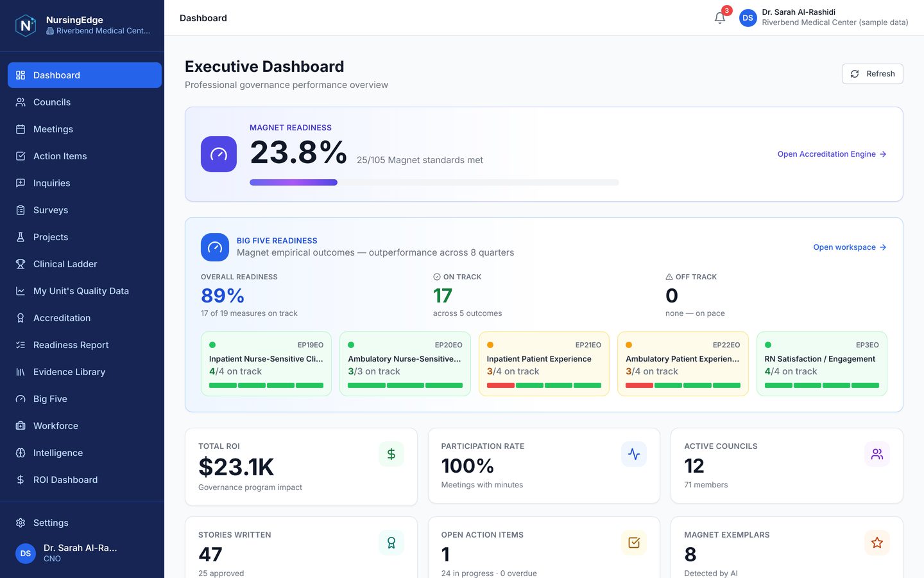
Task: Open notifications bell with 3 alerts
Action: pos(720,18)
